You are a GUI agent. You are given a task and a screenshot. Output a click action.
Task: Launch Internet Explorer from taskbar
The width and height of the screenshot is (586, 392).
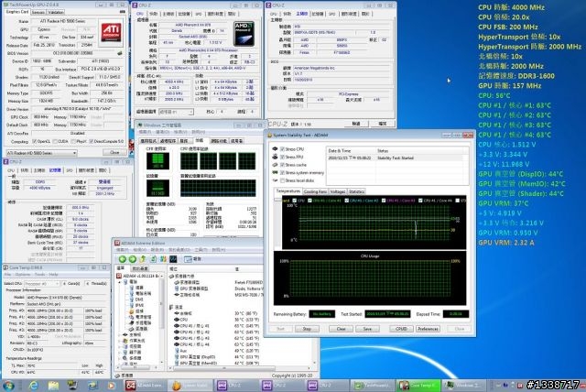coord(33,385)
